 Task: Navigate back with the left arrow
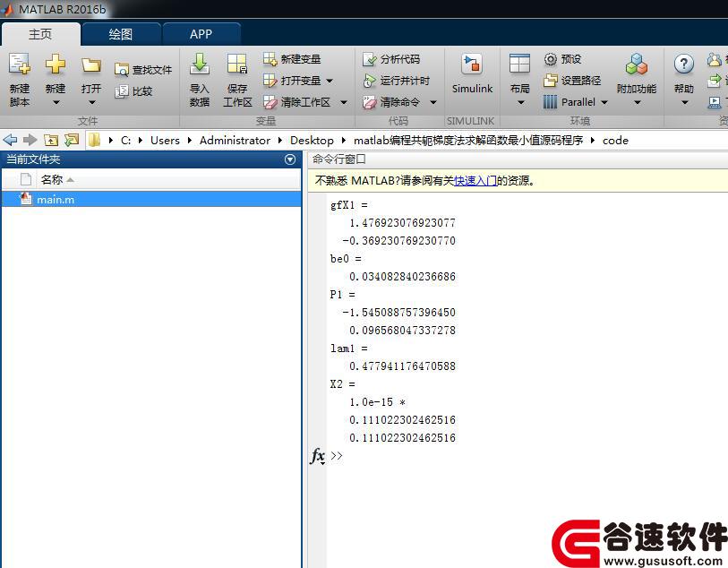(10, 140)
